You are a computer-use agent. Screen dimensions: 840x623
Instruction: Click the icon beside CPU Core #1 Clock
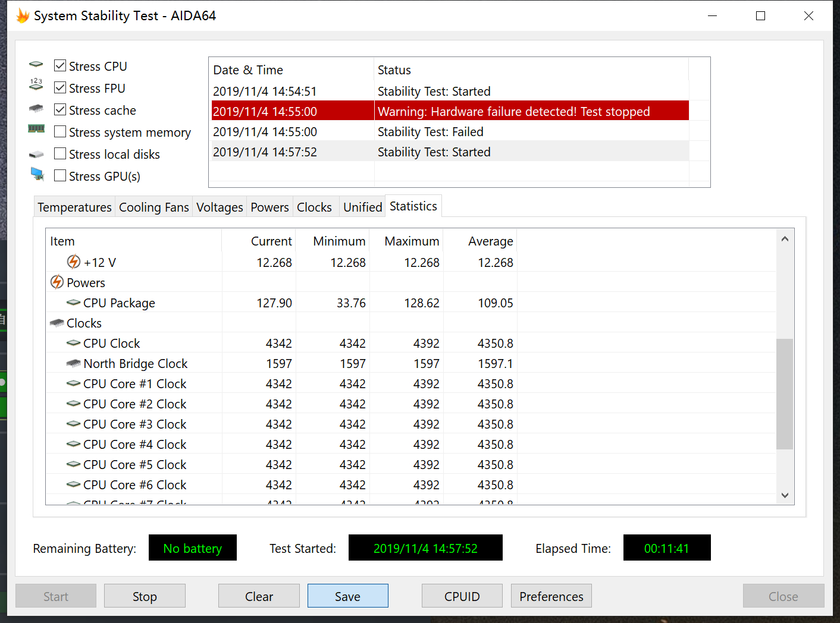tap(74, 383)
